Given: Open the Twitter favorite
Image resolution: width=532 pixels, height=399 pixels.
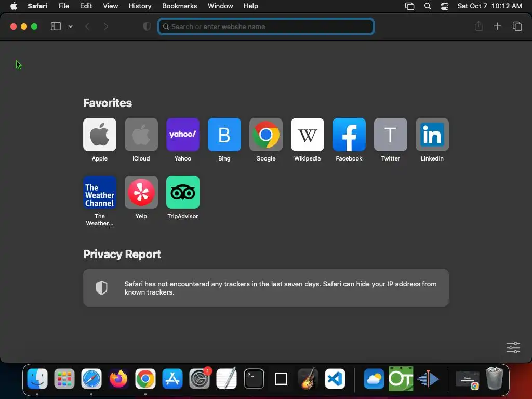Looking at the screenshot, I should tap(391, 135).
